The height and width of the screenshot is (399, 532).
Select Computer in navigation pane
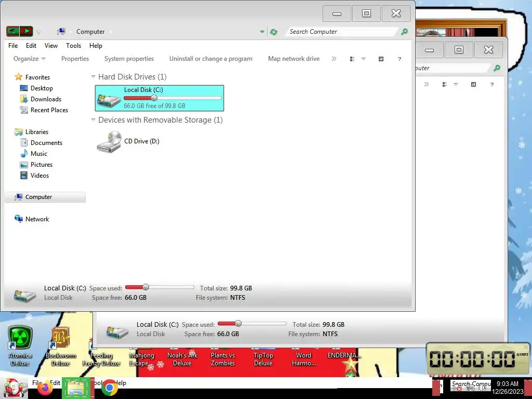[x=45, y=197]
